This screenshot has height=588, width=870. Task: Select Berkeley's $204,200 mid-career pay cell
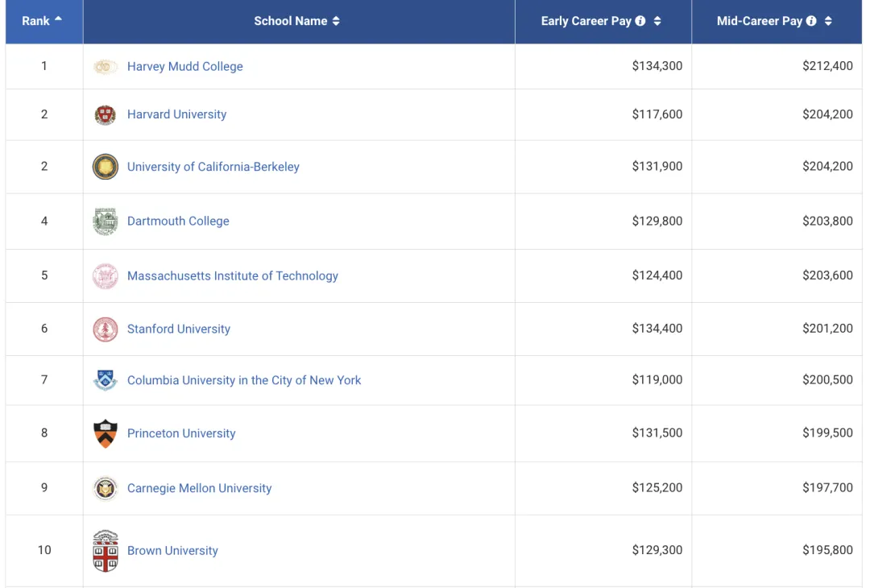pos(777,167)
